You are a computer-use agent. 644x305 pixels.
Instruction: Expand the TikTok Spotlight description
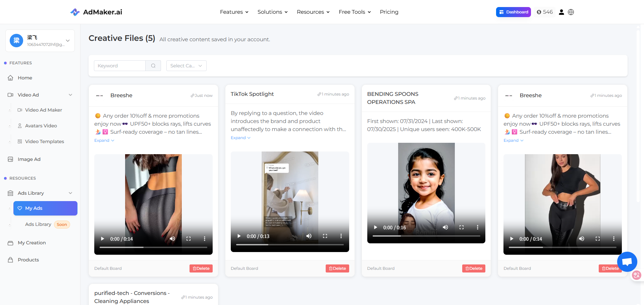(x=241, y=138)
